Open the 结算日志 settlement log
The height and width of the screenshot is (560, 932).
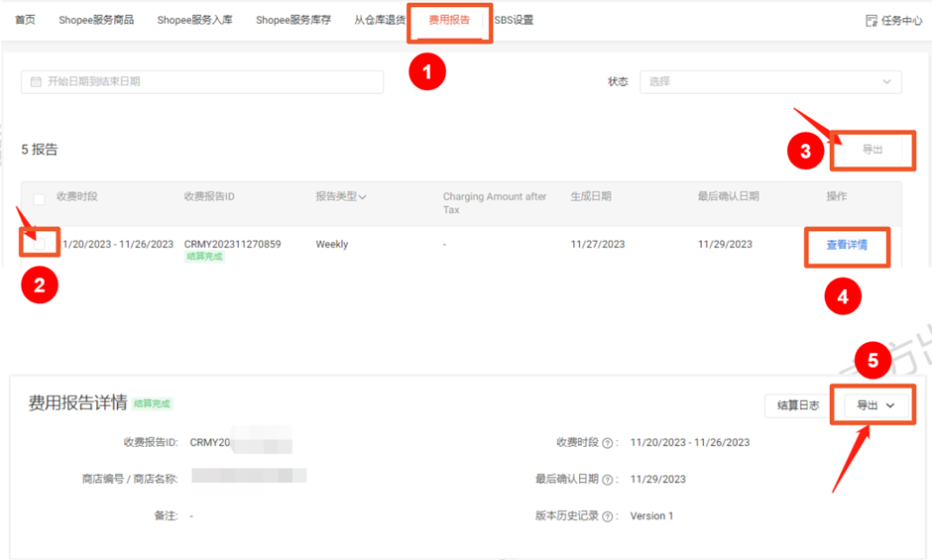798,405
